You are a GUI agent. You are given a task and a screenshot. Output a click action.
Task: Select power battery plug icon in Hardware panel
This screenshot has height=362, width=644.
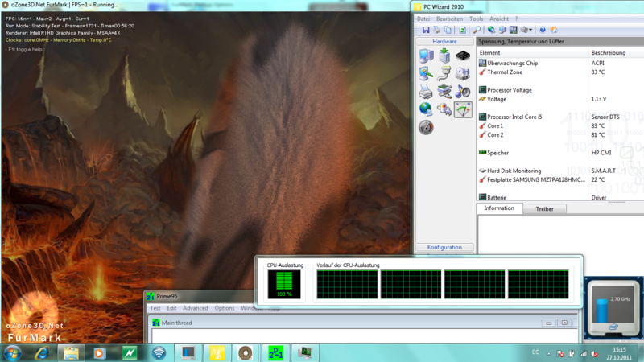(x=444, y=109)
